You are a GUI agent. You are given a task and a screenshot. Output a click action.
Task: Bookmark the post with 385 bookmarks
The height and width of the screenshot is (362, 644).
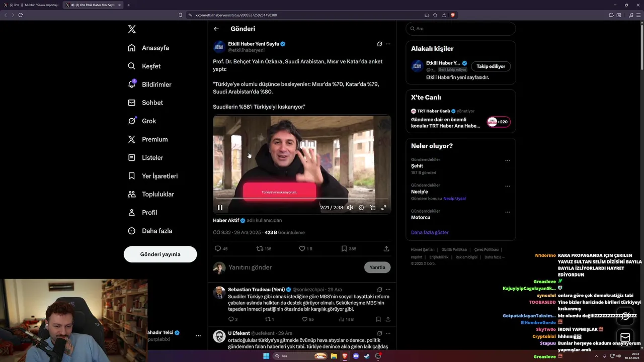[x=349, y=248]
